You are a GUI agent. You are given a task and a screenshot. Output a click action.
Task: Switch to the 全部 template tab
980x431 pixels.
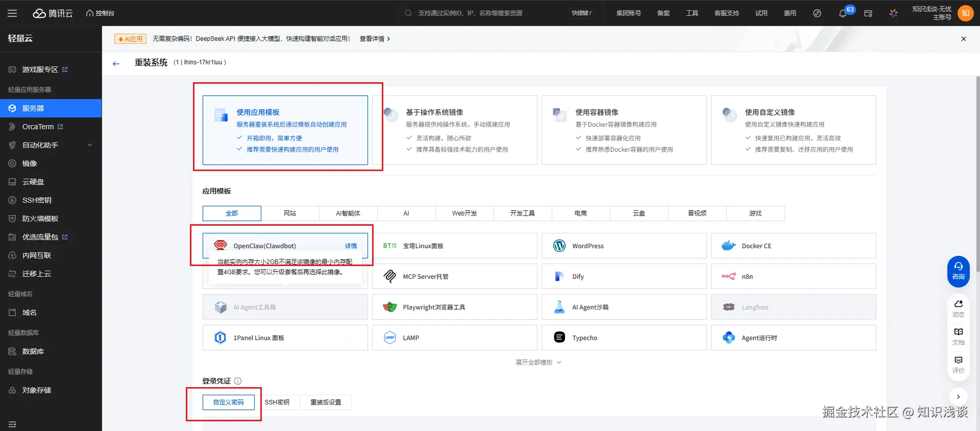232,213
